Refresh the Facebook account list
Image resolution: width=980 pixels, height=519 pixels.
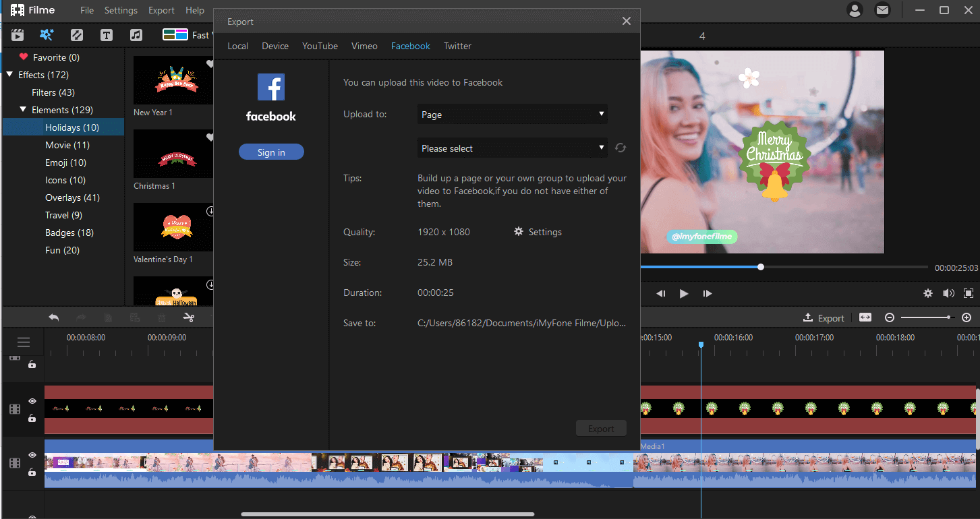(620, 148)
